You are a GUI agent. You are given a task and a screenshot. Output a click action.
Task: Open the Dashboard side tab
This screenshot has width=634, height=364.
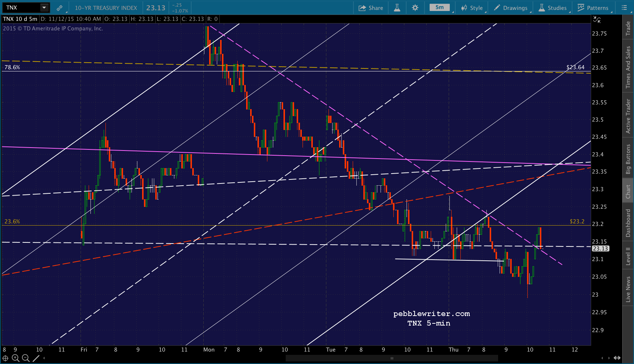628,223
